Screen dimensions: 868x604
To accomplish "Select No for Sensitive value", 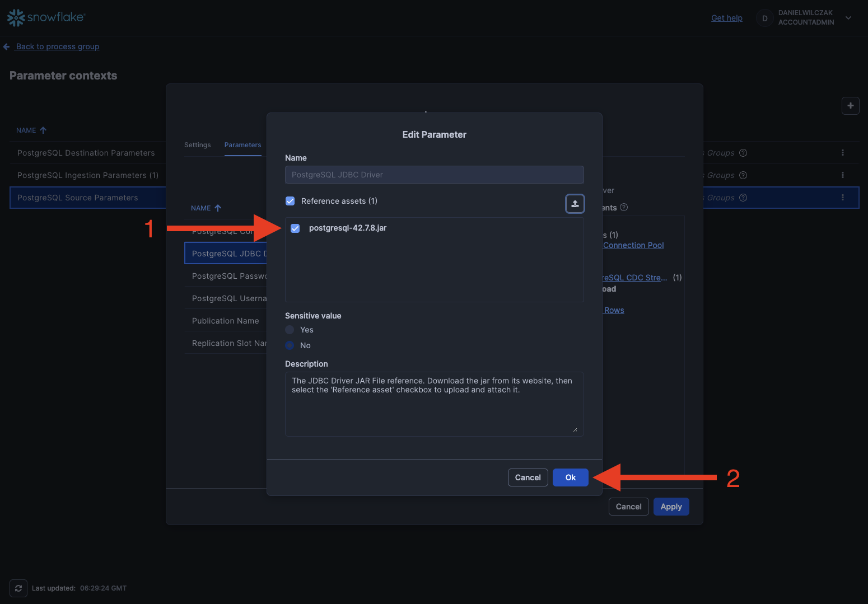I will 290,345.
